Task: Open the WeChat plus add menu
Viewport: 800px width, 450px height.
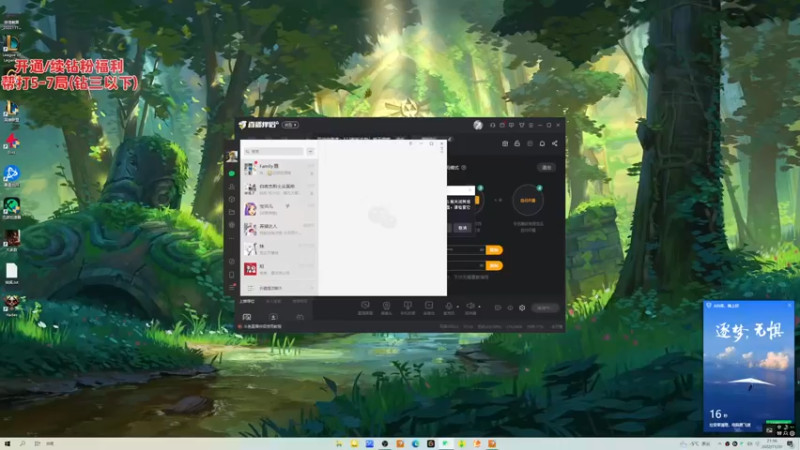Action: tap(310, 152)
